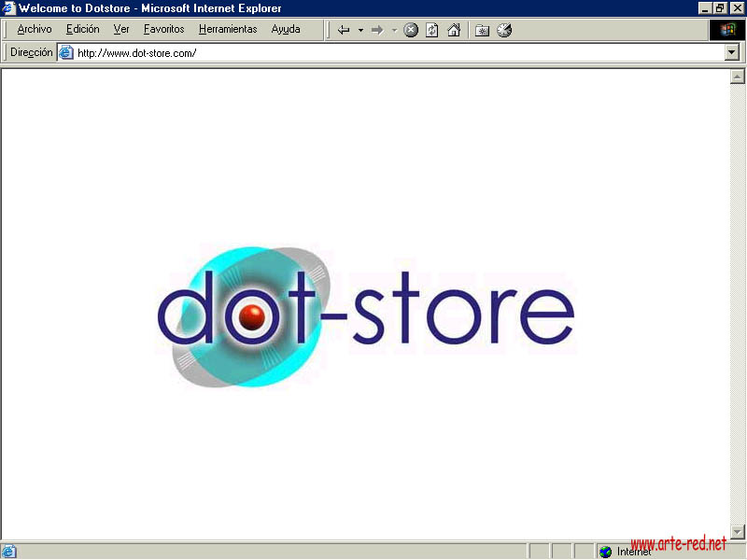The width and height of the screenshot is (747, 560).
Task: Open the address bar dropdown list
Action: pyautogui.click(x=732, y=53)
